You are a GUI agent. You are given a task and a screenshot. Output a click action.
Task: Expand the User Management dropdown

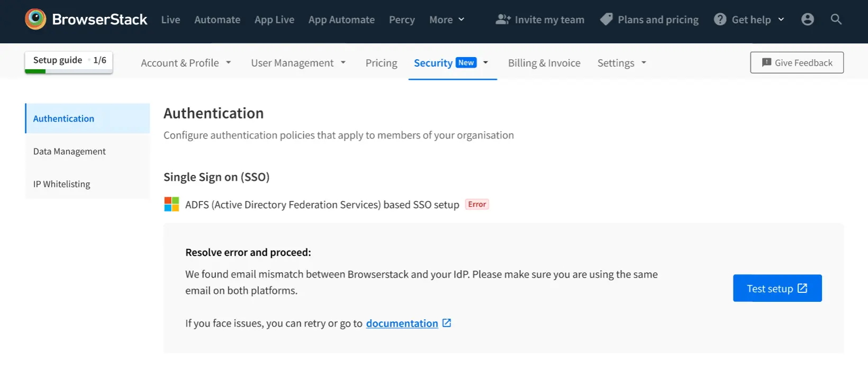298,63
